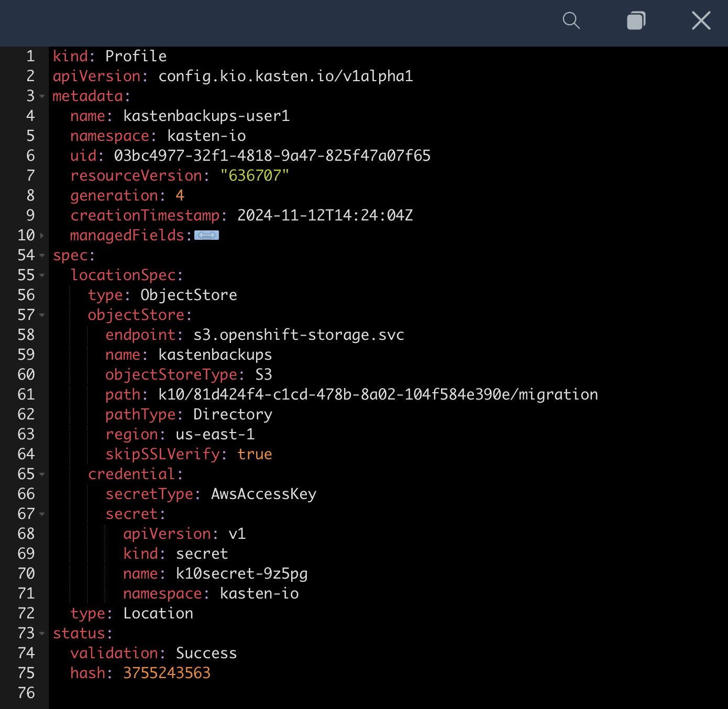Screen dimensions: 728x709
Task: Click secretType value AwsAccessKey
Action: (263, 494)
